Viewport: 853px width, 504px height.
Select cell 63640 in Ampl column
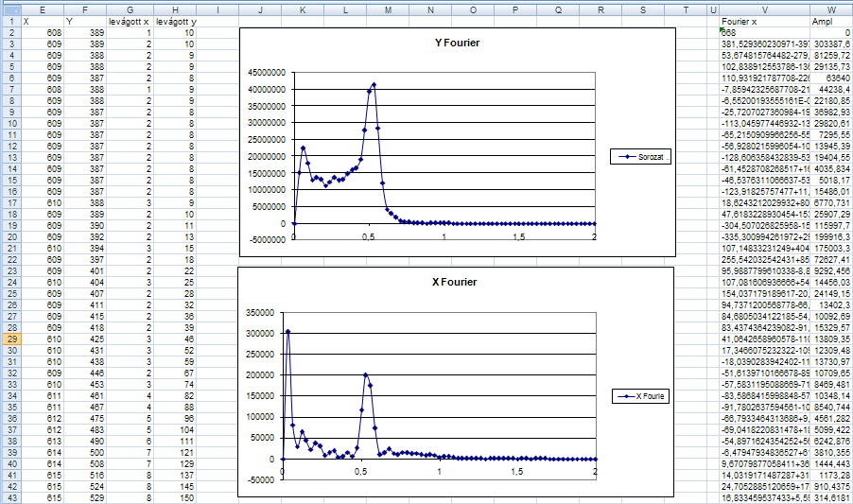click(831, 78)
